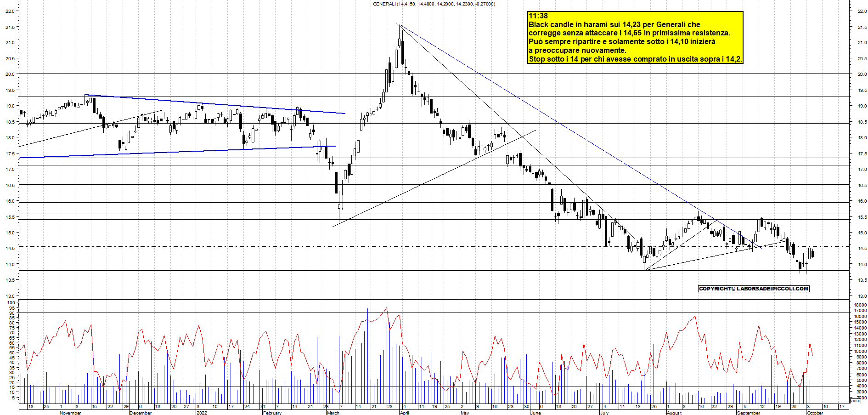
Task: Click the October month label
Action: tap(815, 413)
